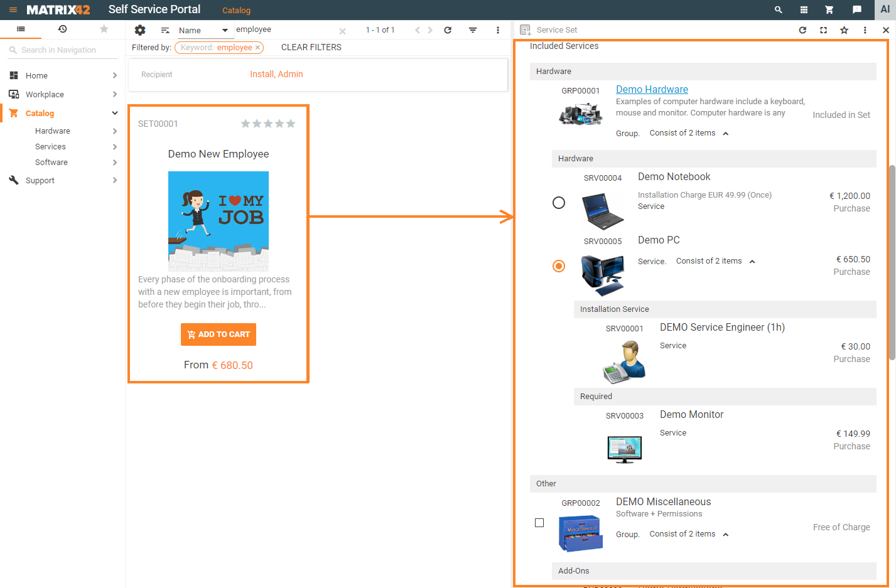The height and width of the screenshot is (588, 896).
Task: Open the filter icon in catalog toolbar
Action: (x=473, y=30)
